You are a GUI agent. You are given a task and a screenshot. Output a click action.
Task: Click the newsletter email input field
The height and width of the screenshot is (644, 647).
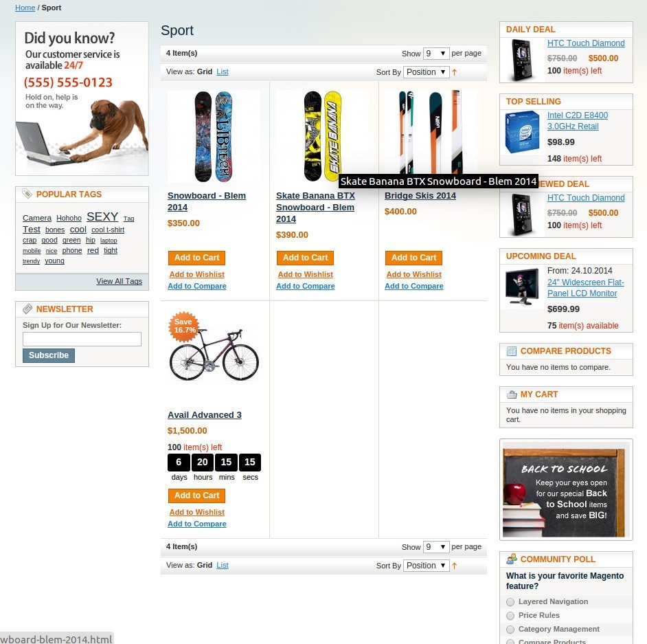tap(82, 340)
